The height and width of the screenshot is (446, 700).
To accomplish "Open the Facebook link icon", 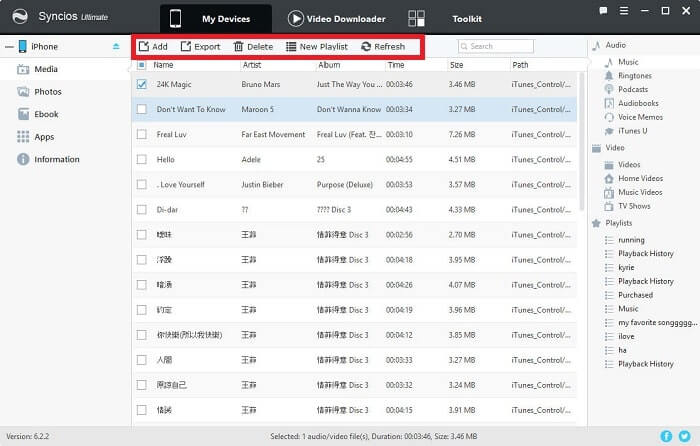I will [x=666, y=436].
